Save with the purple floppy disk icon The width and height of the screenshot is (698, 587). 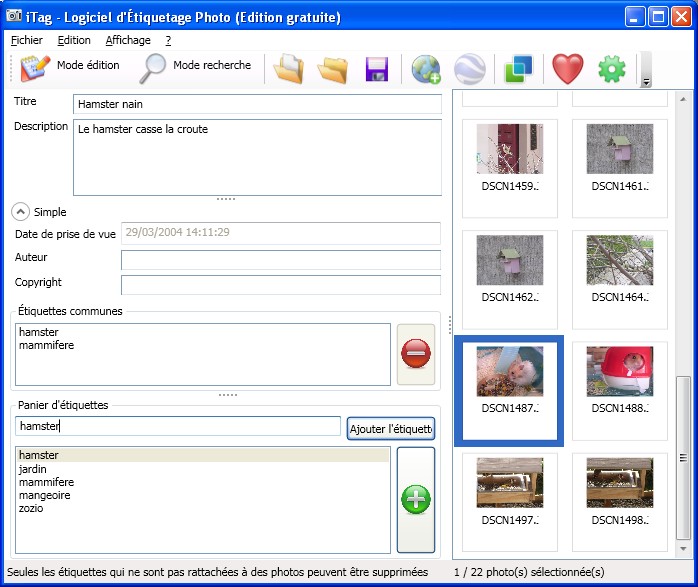pos(377,69)
